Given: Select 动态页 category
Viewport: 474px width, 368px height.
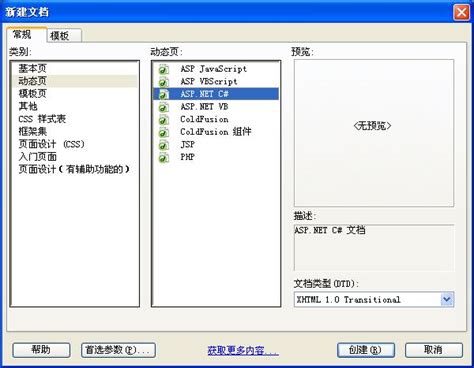Looking at the screenshot, I should click(x=75, y=81).
